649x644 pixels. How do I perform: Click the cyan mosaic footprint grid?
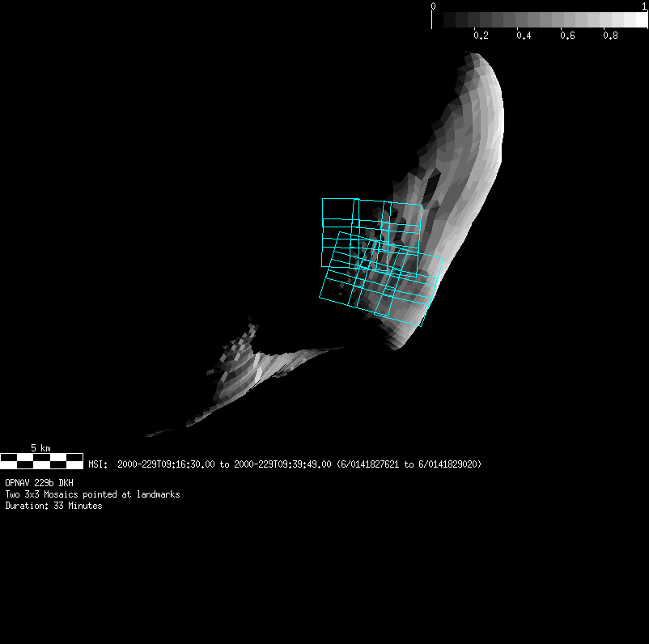click(x=381, y=262)
